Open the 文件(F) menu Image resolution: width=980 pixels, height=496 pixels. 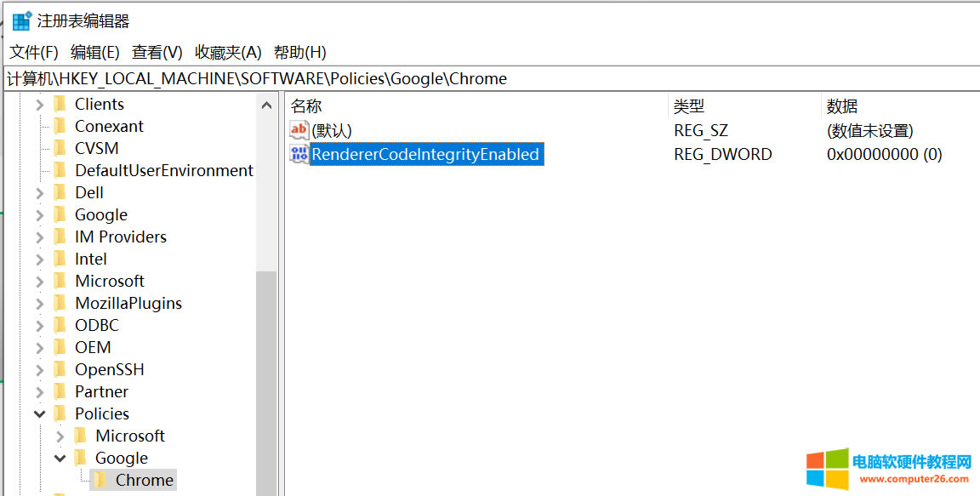point(34,53)
